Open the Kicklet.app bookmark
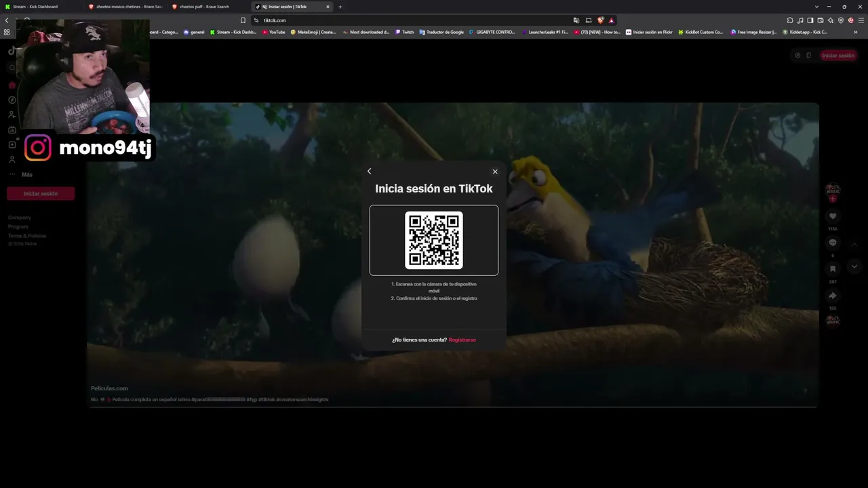Screen dimensions: 868x488 [x=805, y=32]
